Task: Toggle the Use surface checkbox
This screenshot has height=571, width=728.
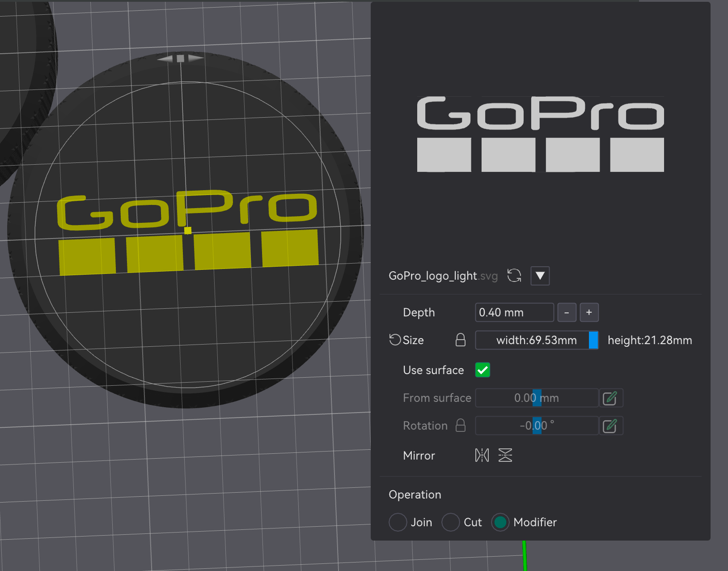Action: (483, 370)
